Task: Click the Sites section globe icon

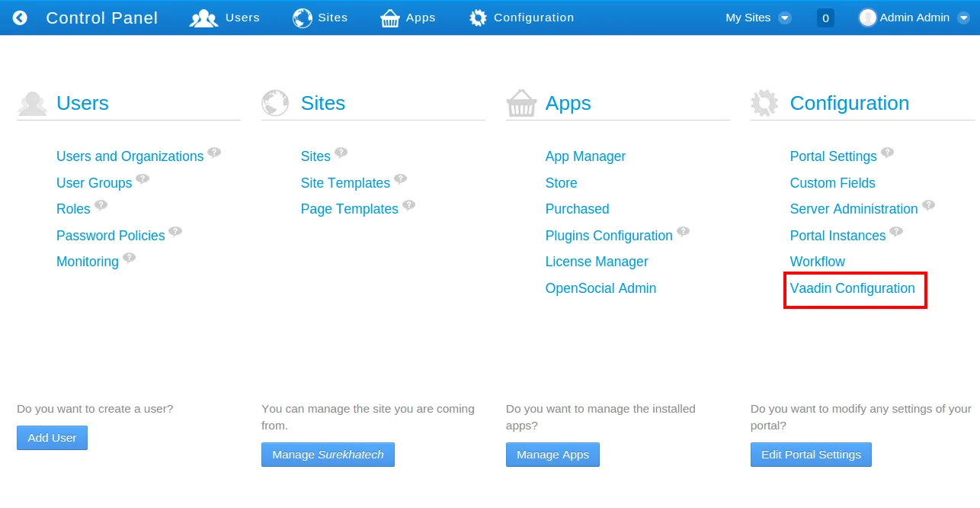Action: pos(275,103)
